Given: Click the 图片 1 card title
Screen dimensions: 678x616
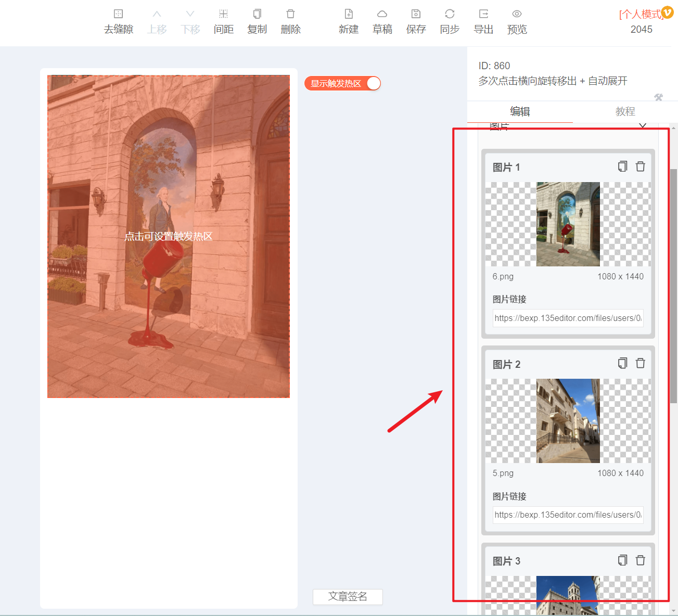Looking at the screenshot, I should [506, 168].
